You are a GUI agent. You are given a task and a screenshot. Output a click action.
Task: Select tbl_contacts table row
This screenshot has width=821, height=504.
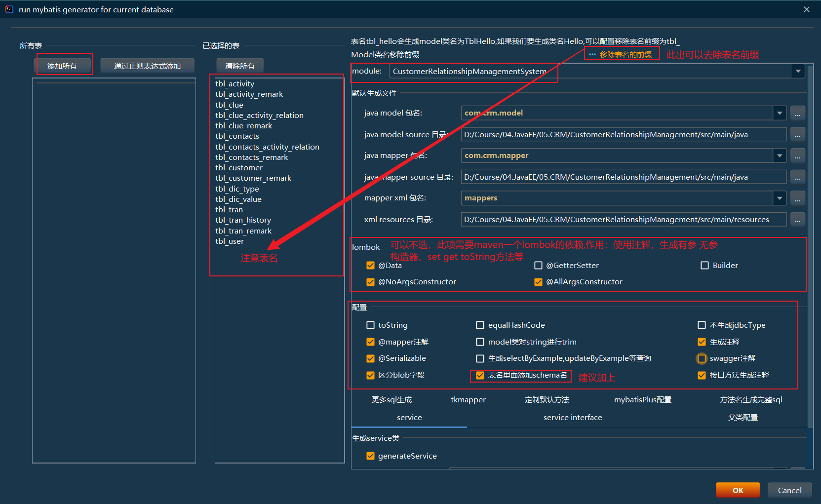click(x=279, y=136)
